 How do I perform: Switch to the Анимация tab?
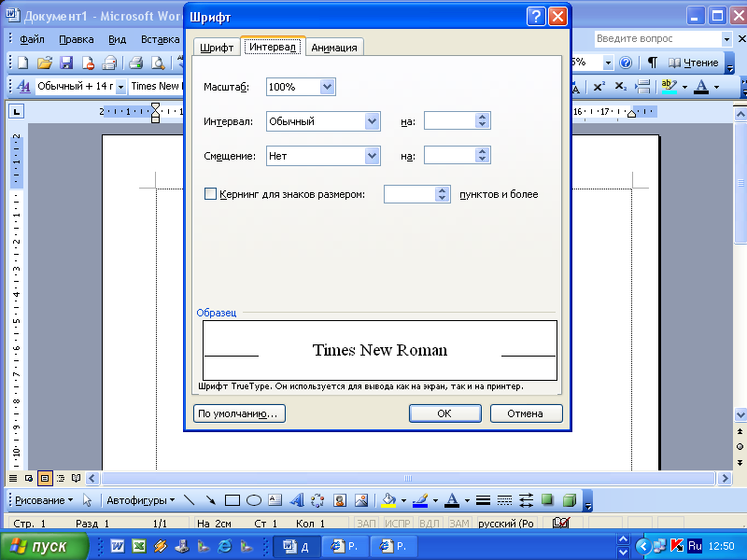[x=334, y=48]
